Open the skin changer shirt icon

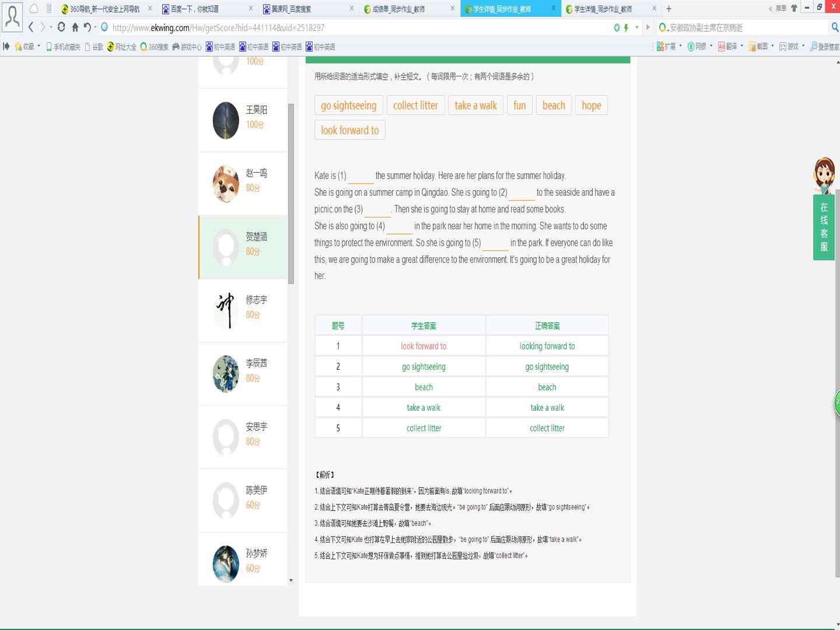tap(794, 8)
